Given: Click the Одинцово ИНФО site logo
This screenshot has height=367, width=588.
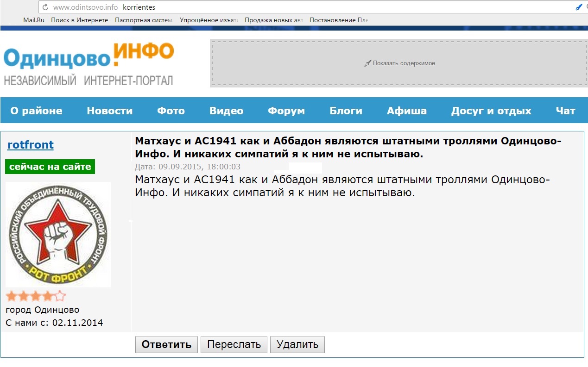Looking at the screenshot, I should 89,63.
